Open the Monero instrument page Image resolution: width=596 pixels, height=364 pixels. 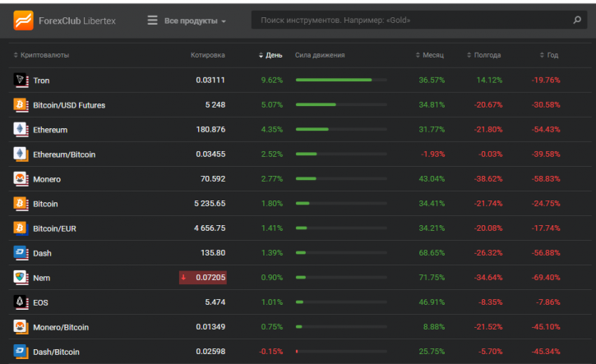click(x=47, y=179)
